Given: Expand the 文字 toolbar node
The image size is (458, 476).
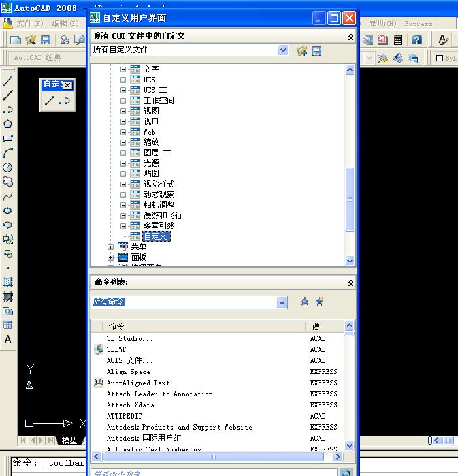Looking at the screenshot, I should (x=123, y=69).
